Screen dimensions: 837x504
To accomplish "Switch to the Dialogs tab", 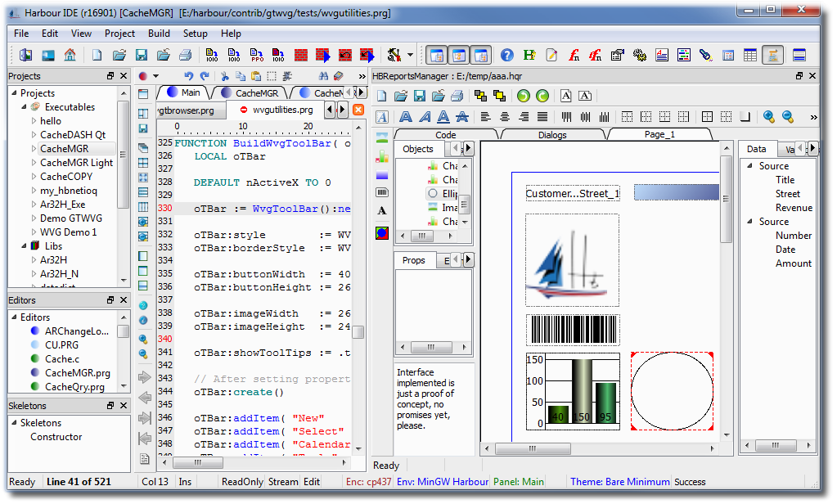I will 552,135.
